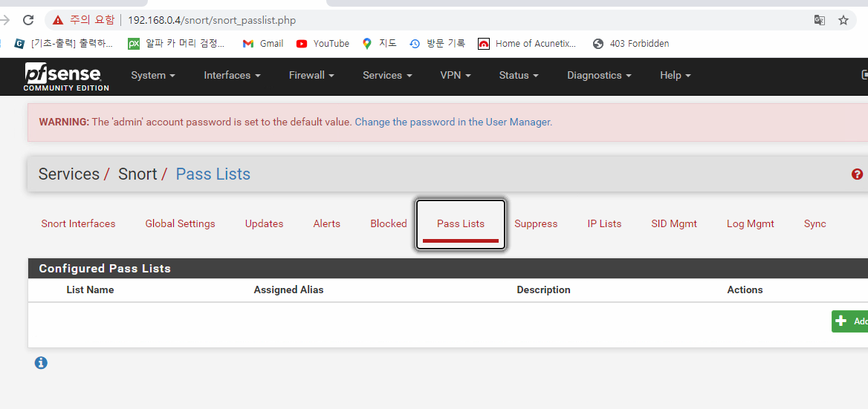Expand the Interfaces menu
The image size is (868, 409).
click(232, 75)
